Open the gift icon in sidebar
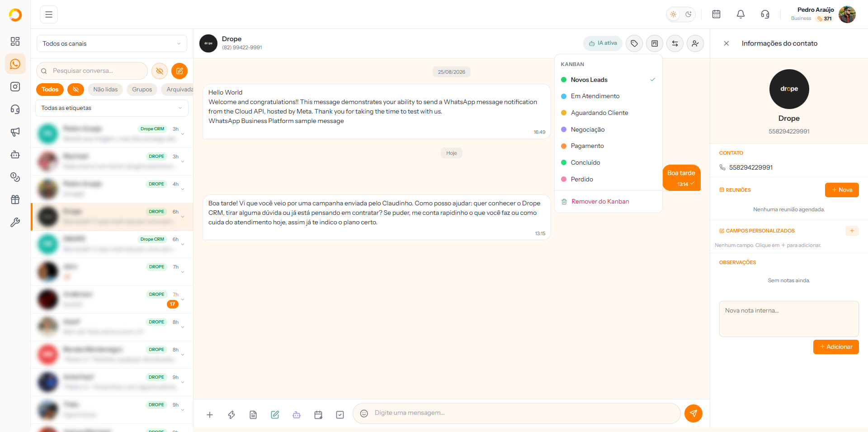 point(15,199)
